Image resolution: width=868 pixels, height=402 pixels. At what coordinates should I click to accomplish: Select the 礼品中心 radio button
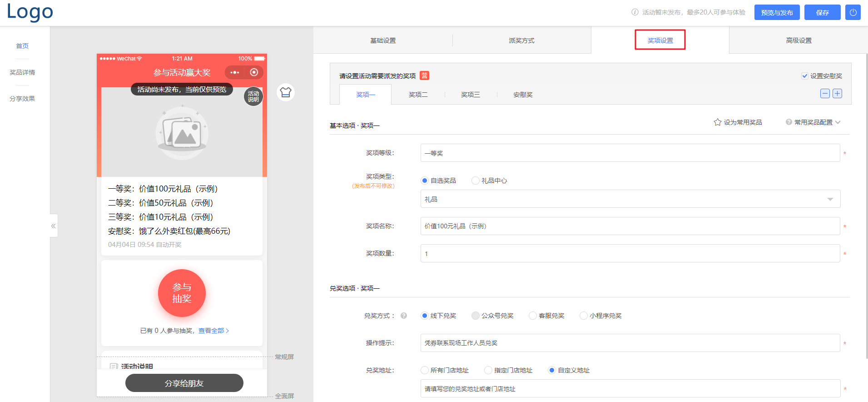pyautogui.click(x=476, y=181)
